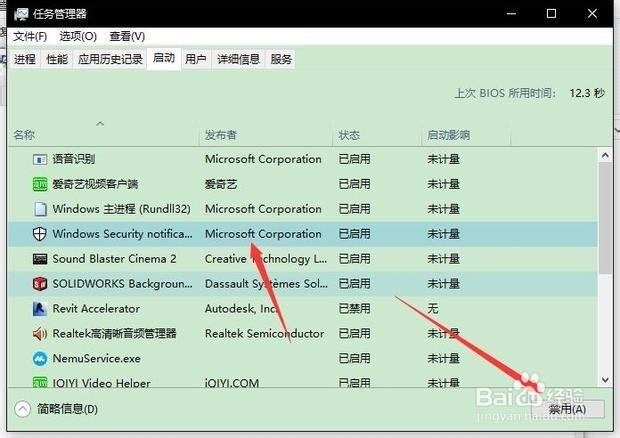Open the 选项(O) menu
This screenshot has height=438, width=620.
[x=78, y=36]
